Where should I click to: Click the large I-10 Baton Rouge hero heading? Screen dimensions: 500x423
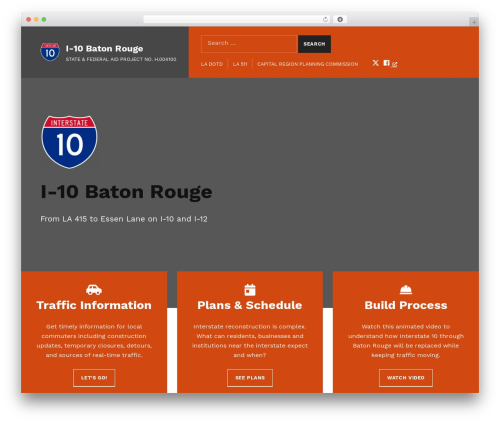(126, 192)
